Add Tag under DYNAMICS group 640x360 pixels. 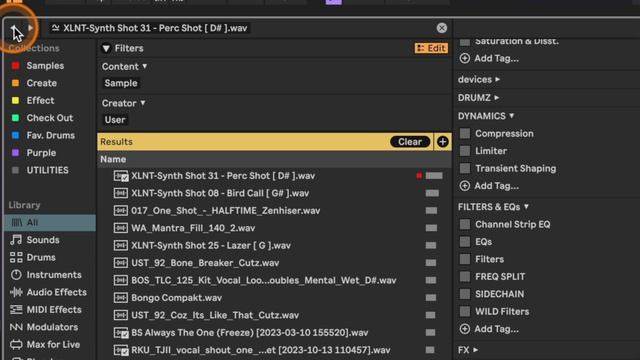tap(489, 186)
